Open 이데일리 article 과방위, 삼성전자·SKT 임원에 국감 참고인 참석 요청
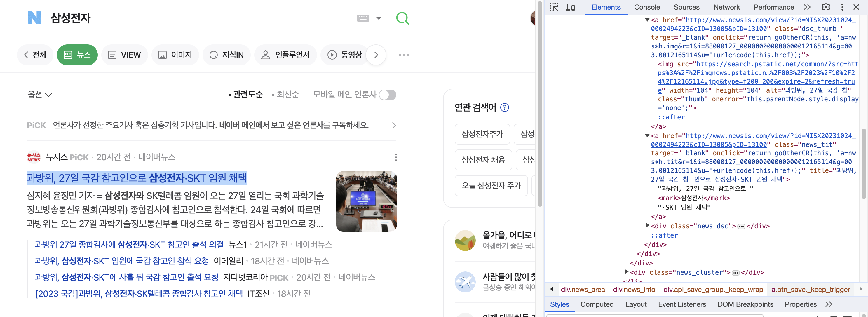868x317 pixels. tap(122, 261)
